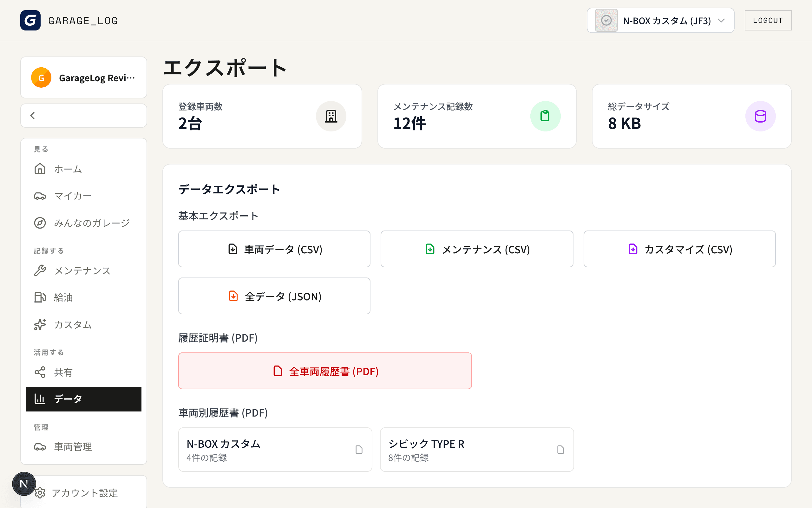Open ホーム in the sidebar

pyautogui.click(x=83, y=169)
